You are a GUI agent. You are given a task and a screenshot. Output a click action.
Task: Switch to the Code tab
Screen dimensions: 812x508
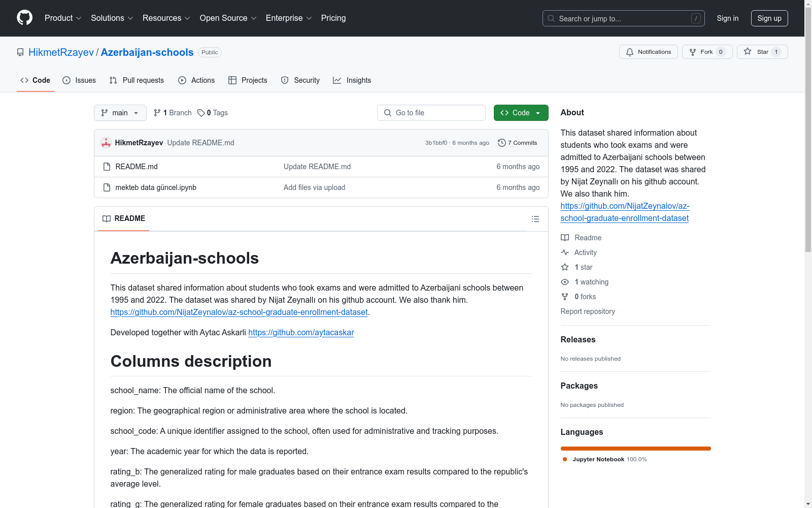[36, 80]
